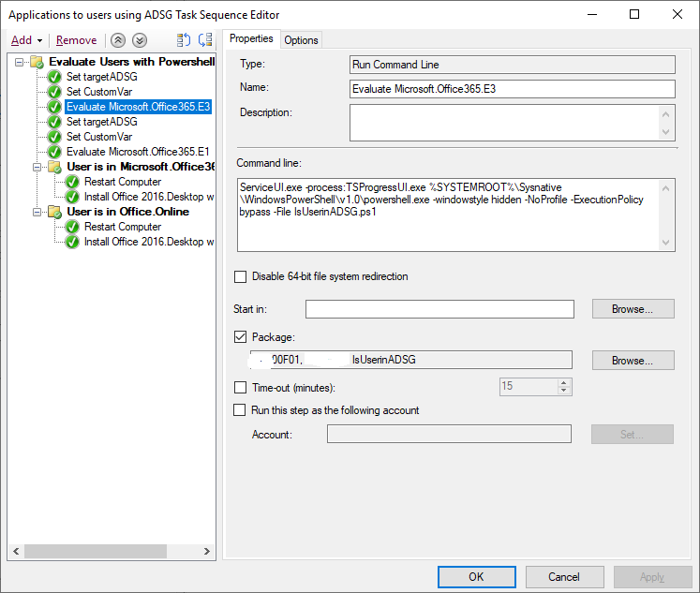Enable Time-out (minutes) checkbox
Image resolution: width=700 pixels, height=593 pixels.
[240, 387]
